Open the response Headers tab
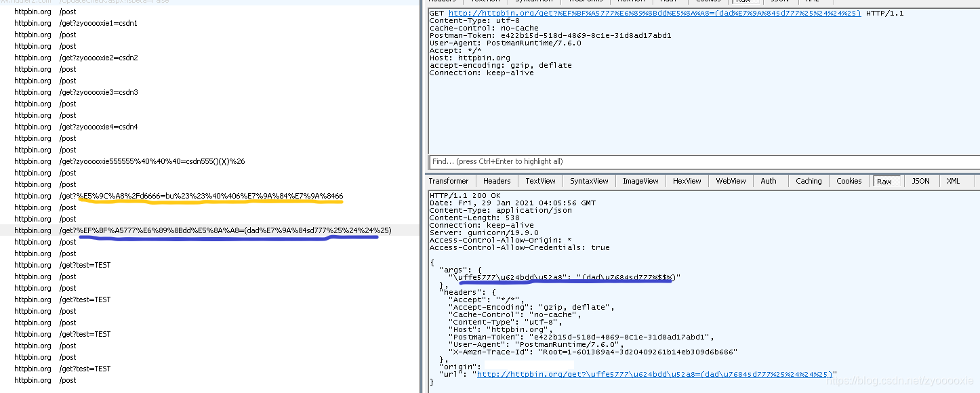The height and width of the screenshot is (393, 980). [497, 181]
